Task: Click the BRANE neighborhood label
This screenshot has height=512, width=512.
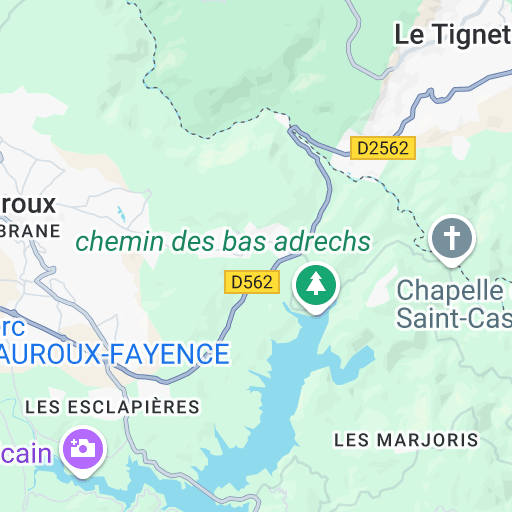Action: pos(30,231)
